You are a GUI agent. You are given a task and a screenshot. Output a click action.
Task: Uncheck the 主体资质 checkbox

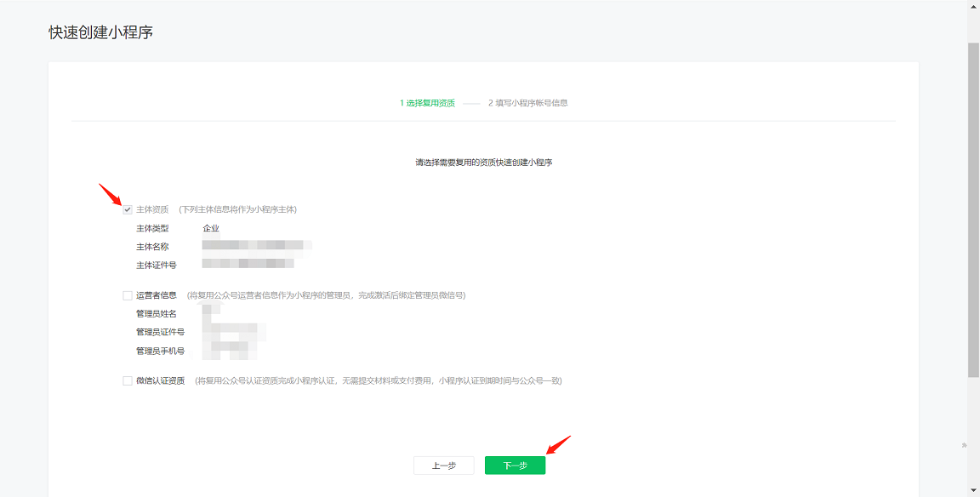point(128,209)
